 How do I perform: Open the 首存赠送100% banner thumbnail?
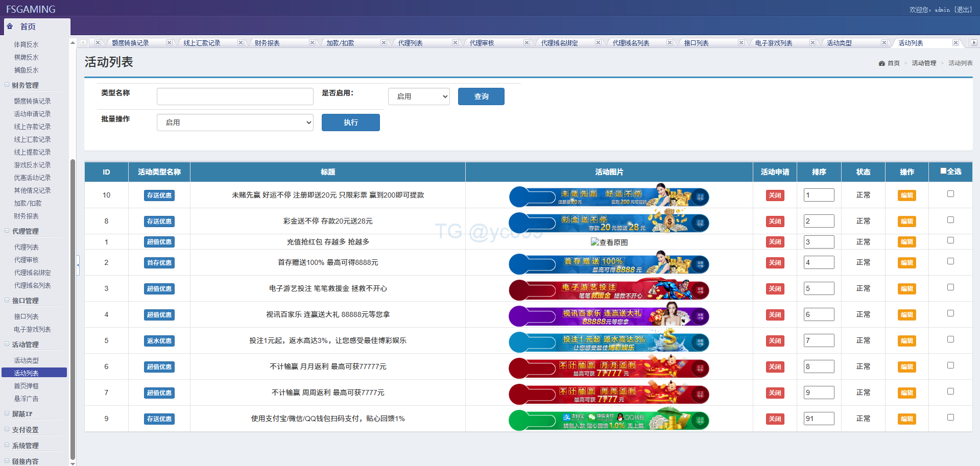point(609,264)
